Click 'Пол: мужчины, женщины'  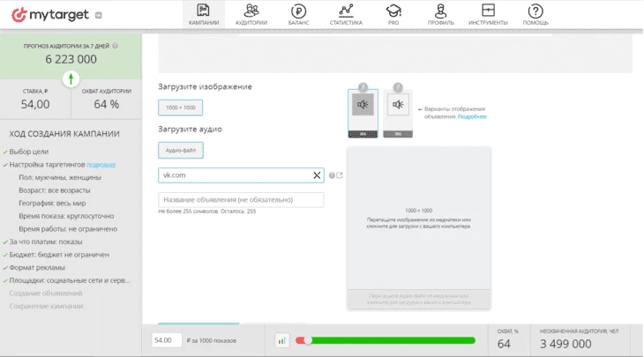click(x=60, y=178)
